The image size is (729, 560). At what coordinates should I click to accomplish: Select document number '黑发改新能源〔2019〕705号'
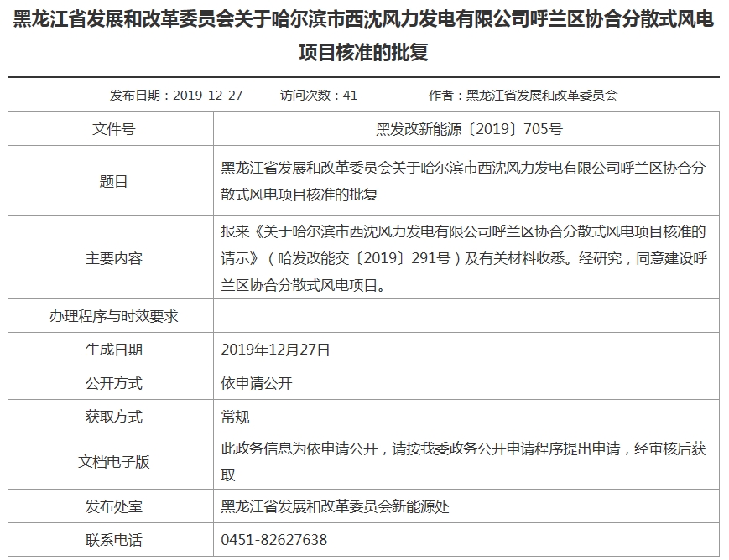click(469, 129)
